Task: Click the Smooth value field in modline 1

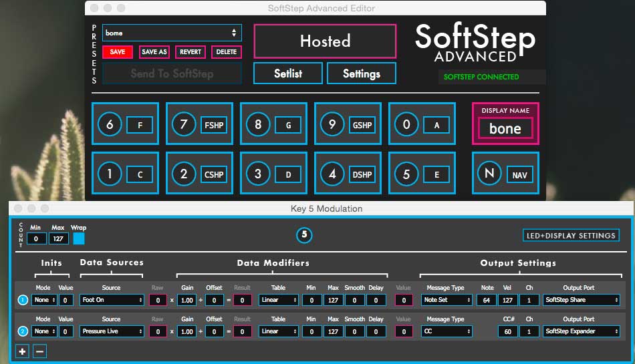Action: 354,301
